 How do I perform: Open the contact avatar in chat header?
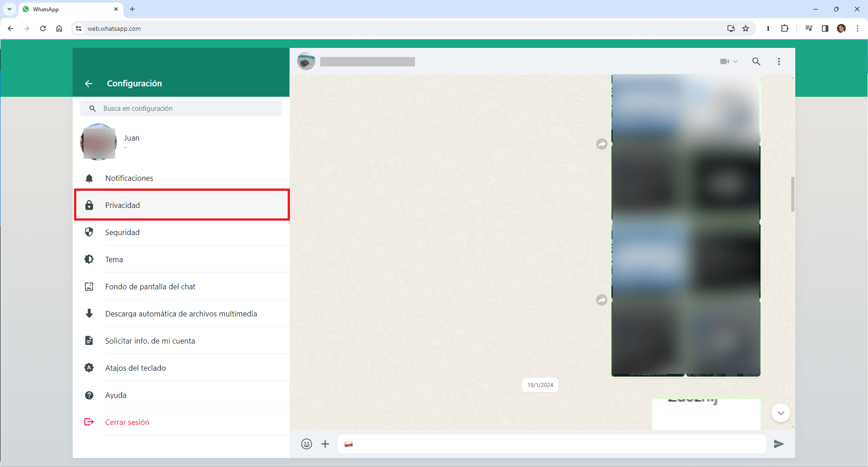tap(306, 61)
